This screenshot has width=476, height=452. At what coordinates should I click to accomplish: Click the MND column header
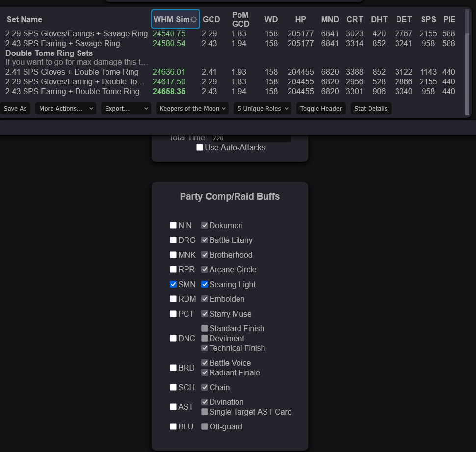click(330, 19)
